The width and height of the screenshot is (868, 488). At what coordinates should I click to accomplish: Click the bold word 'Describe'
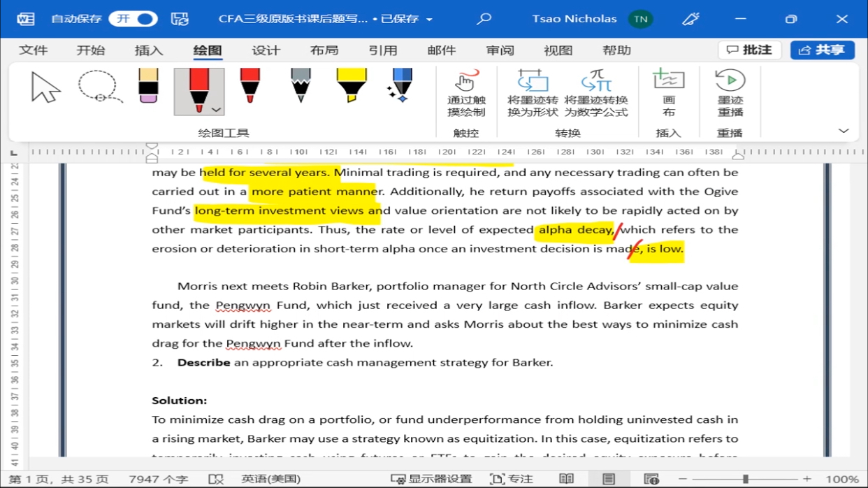pyautogui.click(x=203, y=362)
